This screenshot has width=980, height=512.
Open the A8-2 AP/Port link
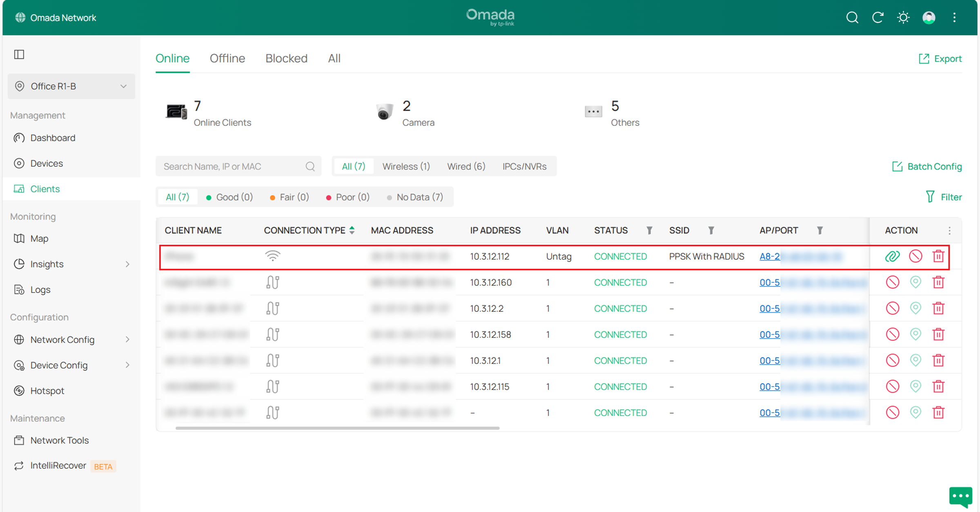pyautogui.click(x=771, y=256)
